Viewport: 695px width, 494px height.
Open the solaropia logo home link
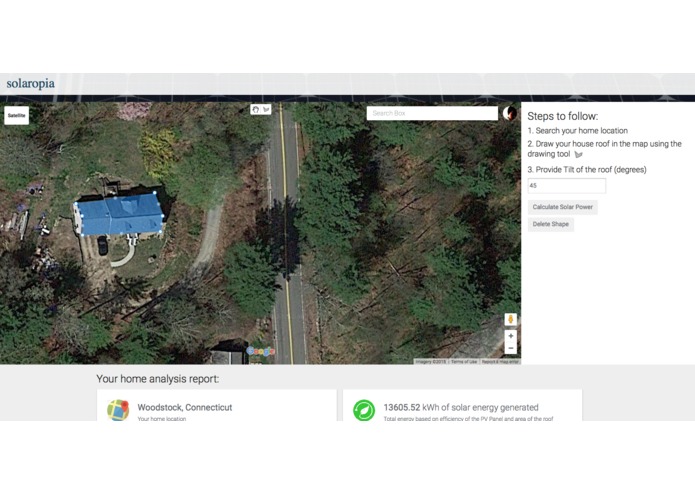coord(31,83)
